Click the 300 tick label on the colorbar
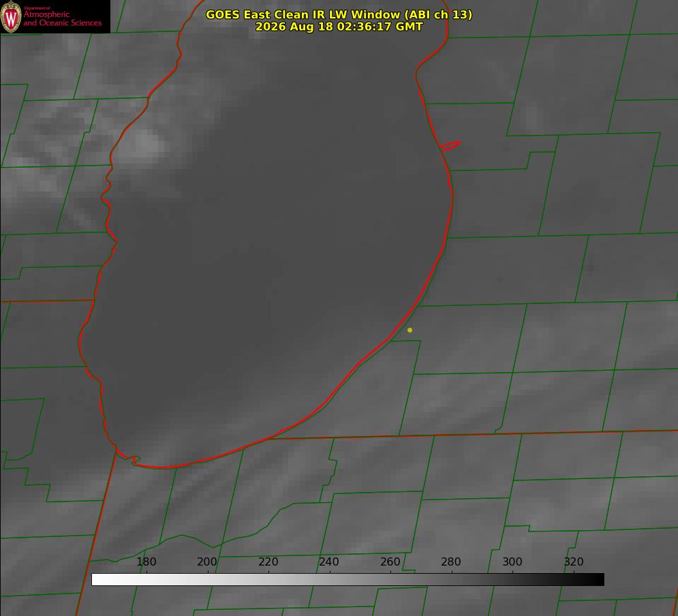The width and height of the screenshot is (678, 616). pos(512,561)
